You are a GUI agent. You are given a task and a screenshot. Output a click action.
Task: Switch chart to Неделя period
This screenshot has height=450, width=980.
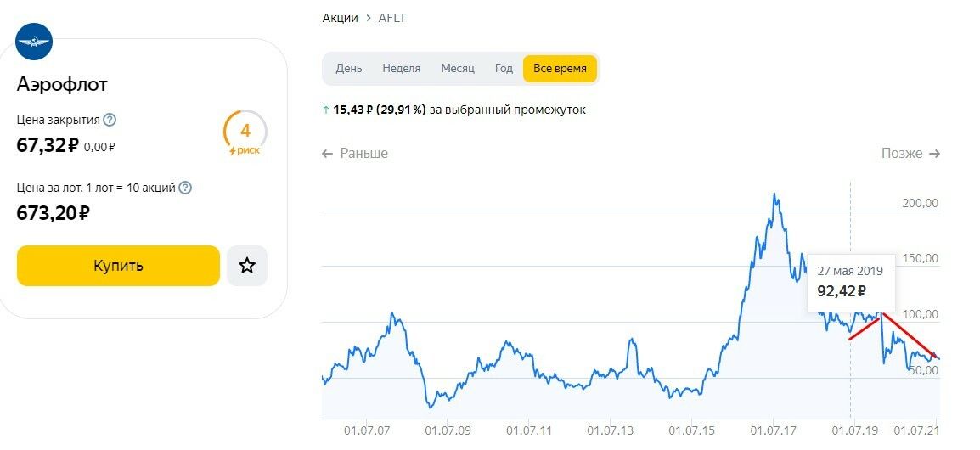[401, 69]
